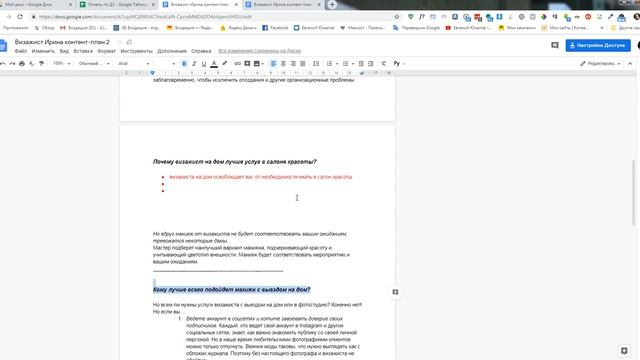Click the document title Визажист Ирина контент-план 2
Screen dimensions: 640x360
pyautogui.click(x=62, y=42)
